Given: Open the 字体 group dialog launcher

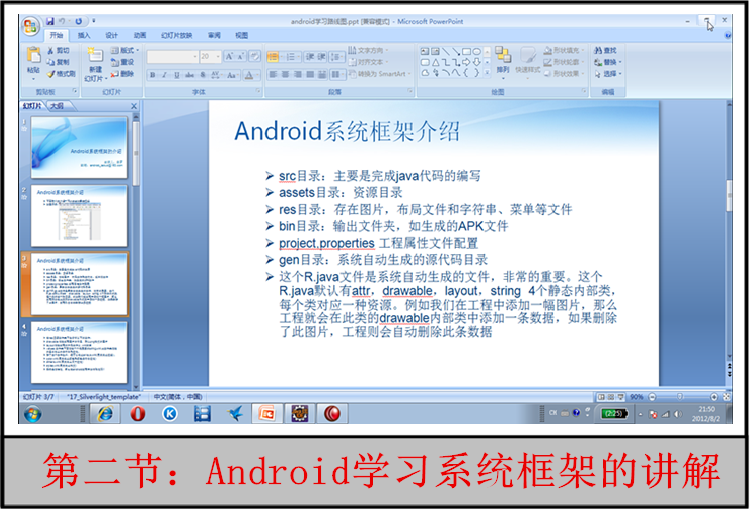Looking at the screenshot, I should tap(258, 90).
